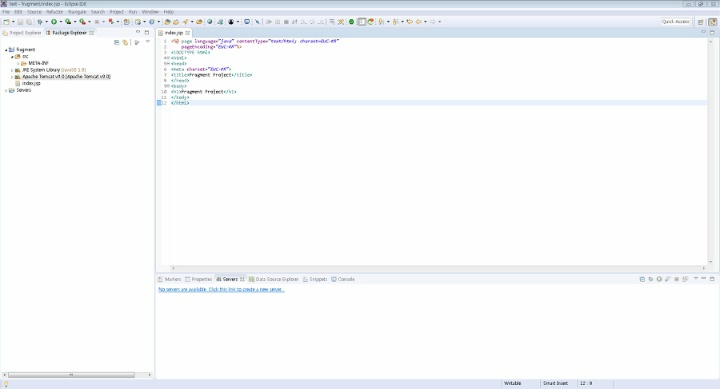
Task: Click the Open Web Browser globe icon
Action: point(210,22)
